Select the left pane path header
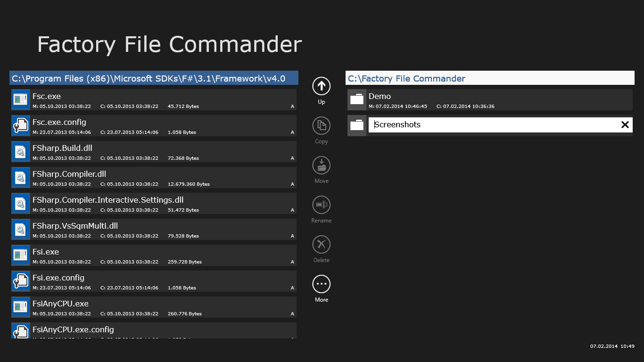 point(154,78)
